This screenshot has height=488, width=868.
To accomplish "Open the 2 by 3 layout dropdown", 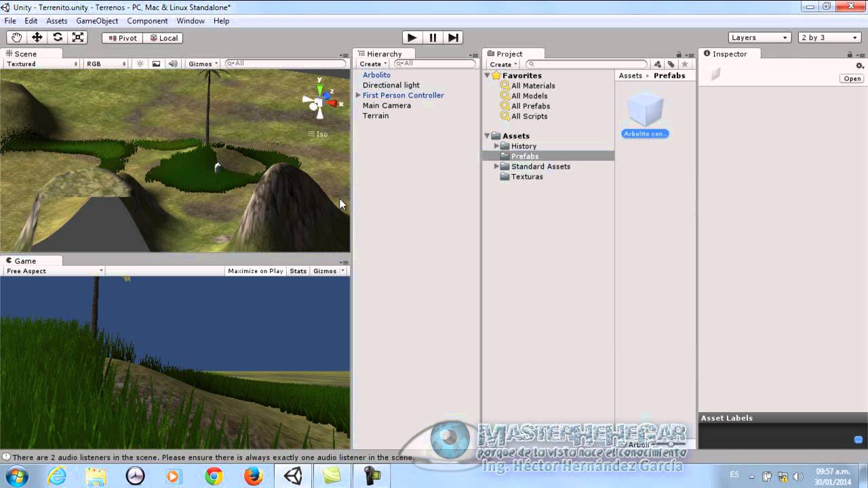I will (x=829, y=37).
